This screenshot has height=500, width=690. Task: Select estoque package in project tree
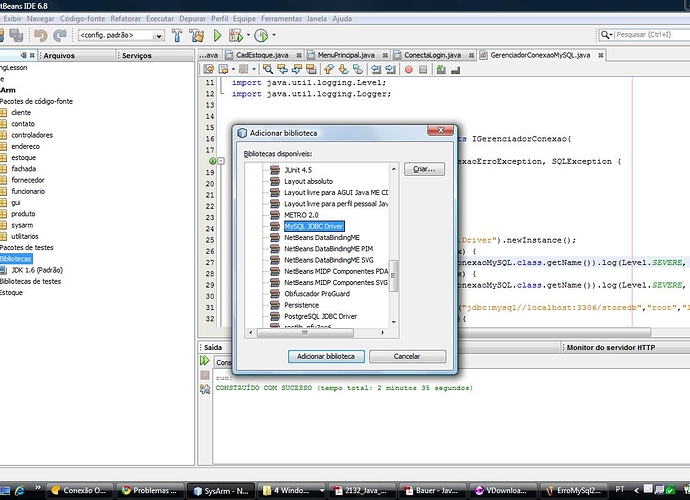click(23, 158)
